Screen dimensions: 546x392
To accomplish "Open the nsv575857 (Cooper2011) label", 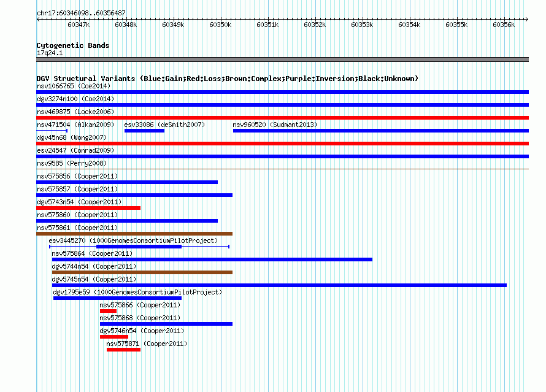I will point(77,189).
